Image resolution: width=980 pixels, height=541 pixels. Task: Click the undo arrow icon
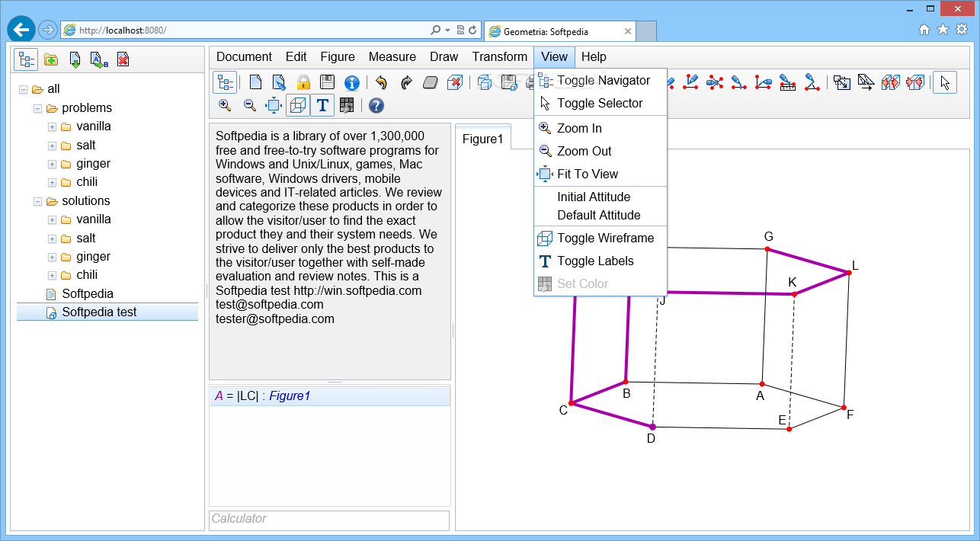click(382, 82)
